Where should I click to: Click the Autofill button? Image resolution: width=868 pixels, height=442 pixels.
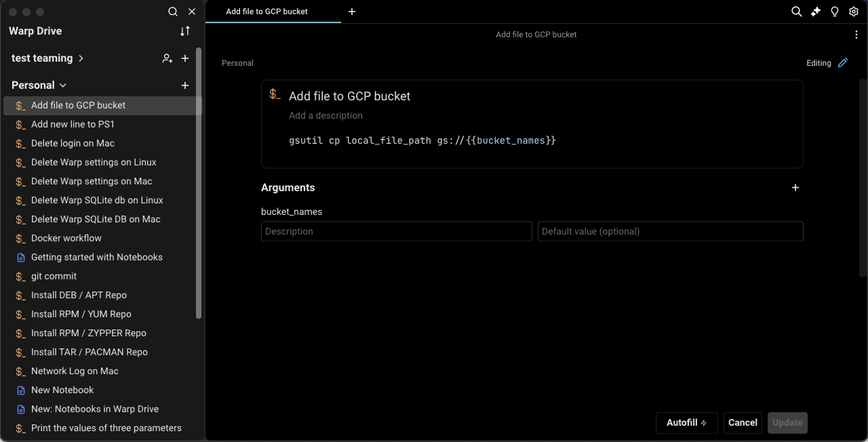686,422
